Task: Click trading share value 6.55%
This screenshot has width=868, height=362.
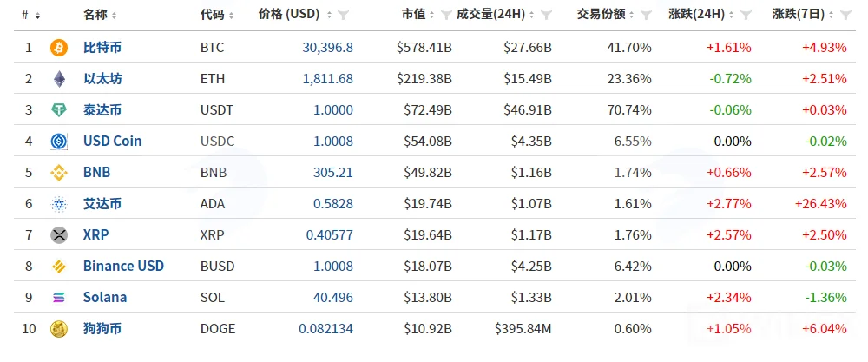Action: click(x=631, y=142)
